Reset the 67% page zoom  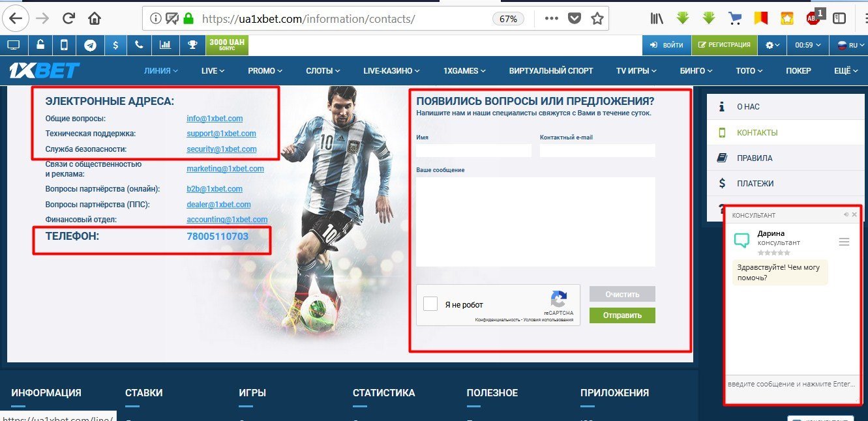click(508, 19)
